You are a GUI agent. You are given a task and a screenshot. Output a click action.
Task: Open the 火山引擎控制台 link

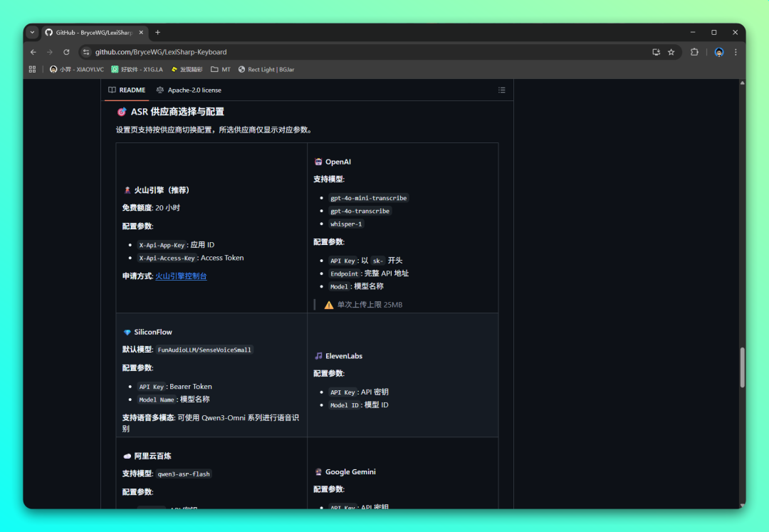(181, 276)
